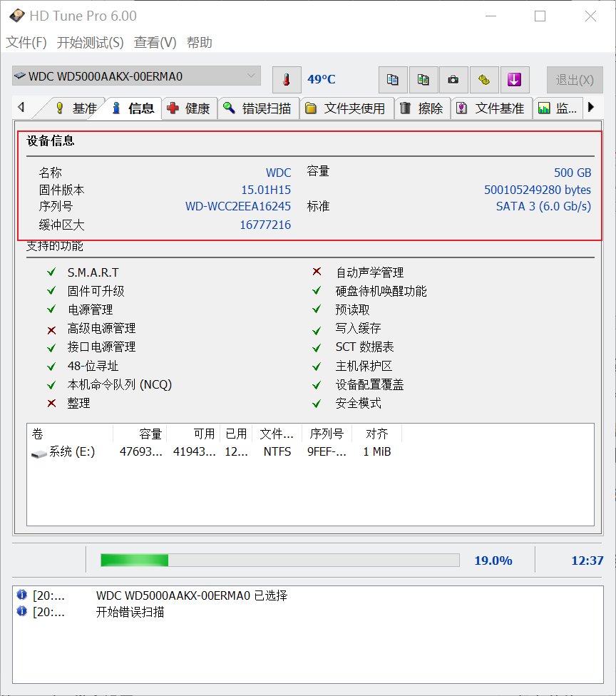Screen dimensions: 616x696
Task: Click serial number WD-WCC2EEA16245
Action: [x=238, y=206]
